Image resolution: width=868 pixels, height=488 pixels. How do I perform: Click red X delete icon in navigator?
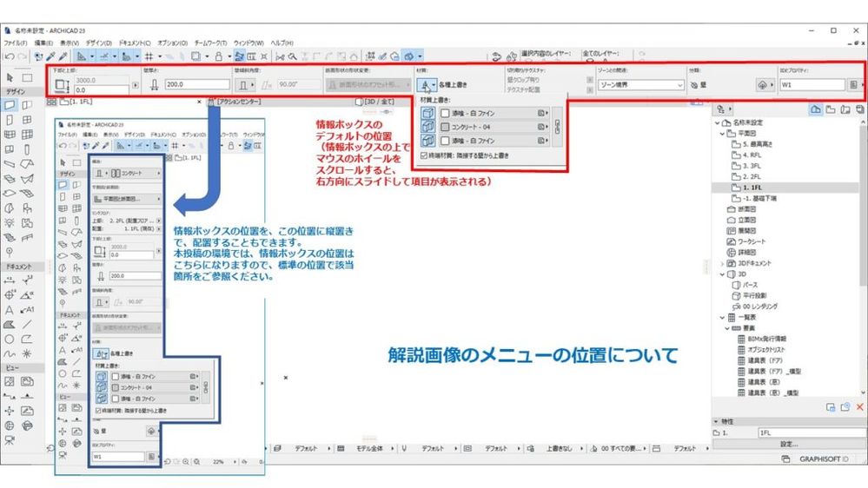pyautogui.click(x=859, y=407)
